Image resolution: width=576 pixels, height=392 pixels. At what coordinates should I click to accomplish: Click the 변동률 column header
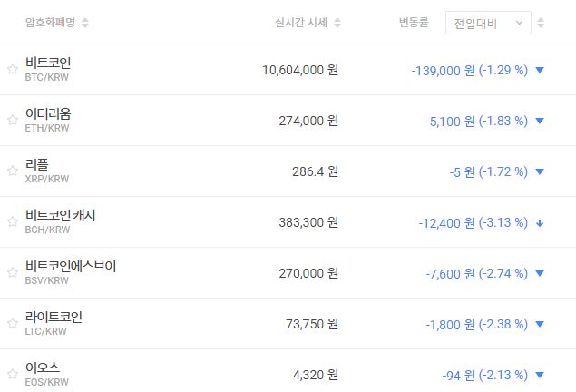[416, 23]
